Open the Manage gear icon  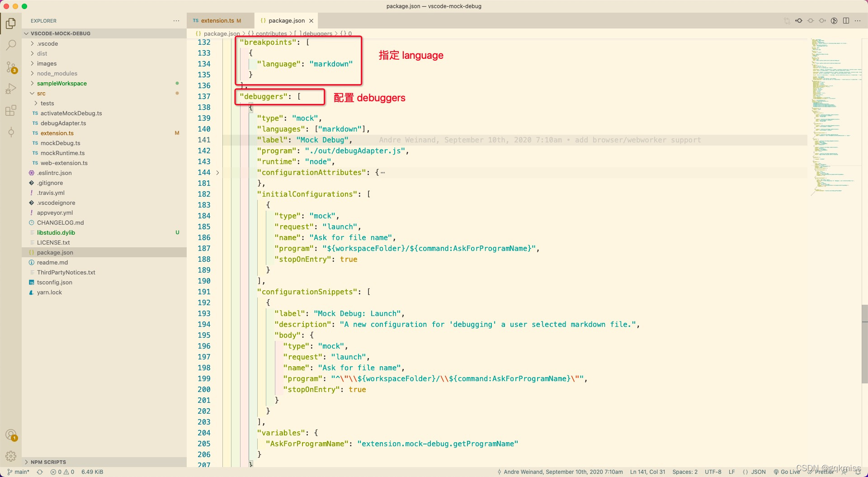(x=11, y=456)
